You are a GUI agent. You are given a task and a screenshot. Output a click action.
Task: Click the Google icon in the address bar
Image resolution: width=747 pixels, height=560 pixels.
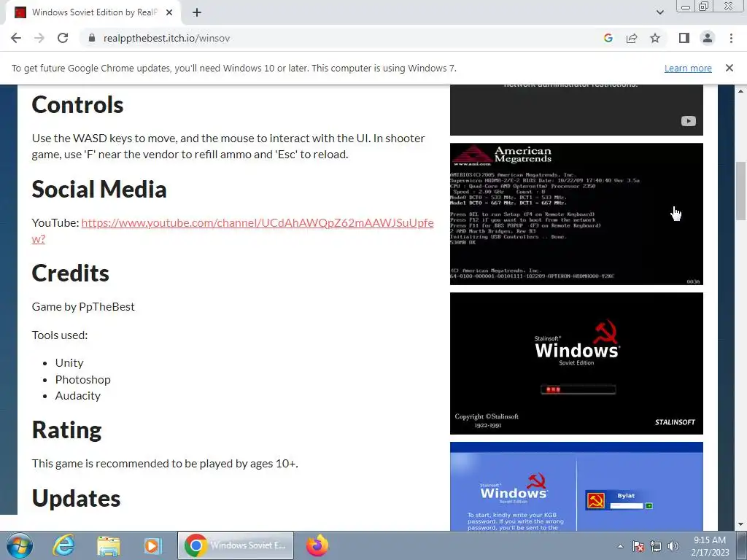(x=608, y=38)
